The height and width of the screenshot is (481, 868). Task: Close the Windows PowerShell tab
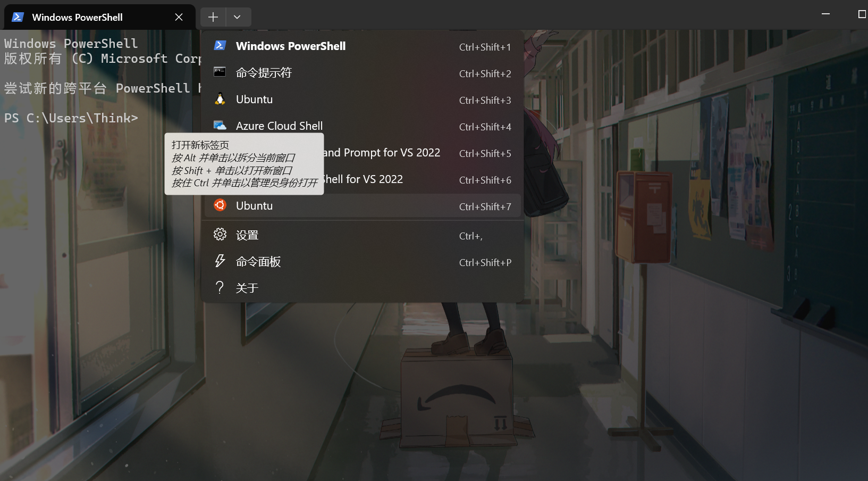179,17
